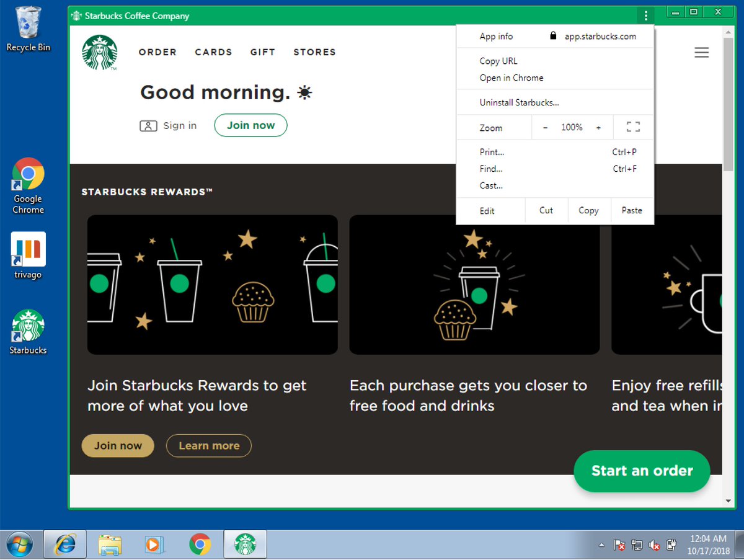Open the STORES navigation link

pyautogui.click(x=314, y=52)
